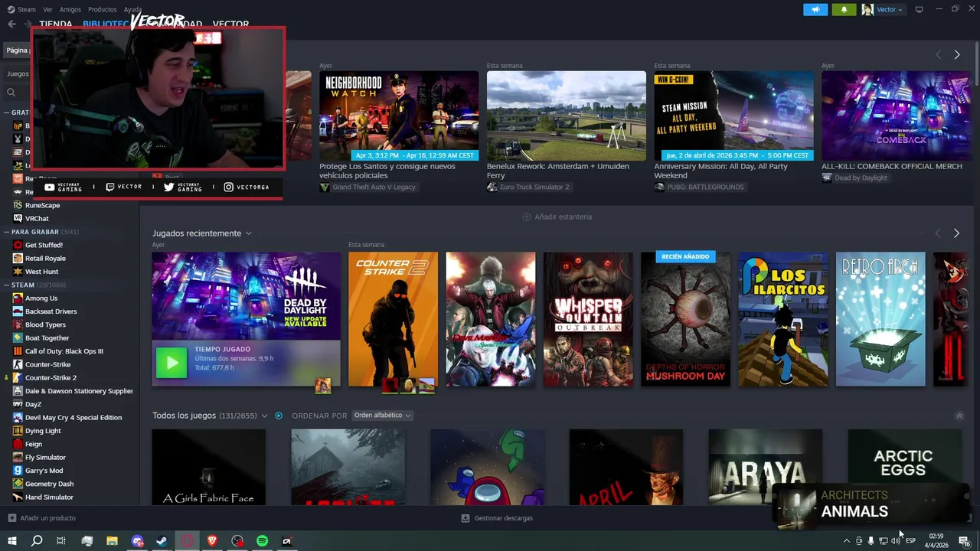
Task: Open the green notifications bell
Action: point(844,9)
